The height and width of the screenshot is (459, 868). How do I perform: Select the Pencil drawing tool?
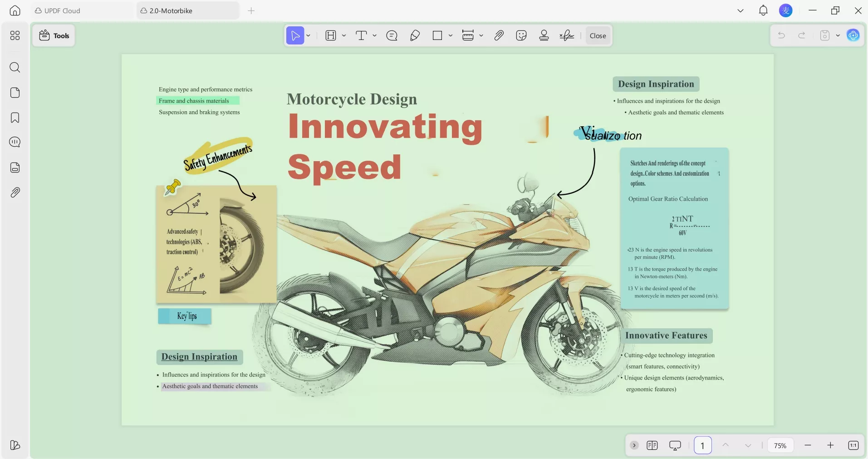[x=415, y=35]
